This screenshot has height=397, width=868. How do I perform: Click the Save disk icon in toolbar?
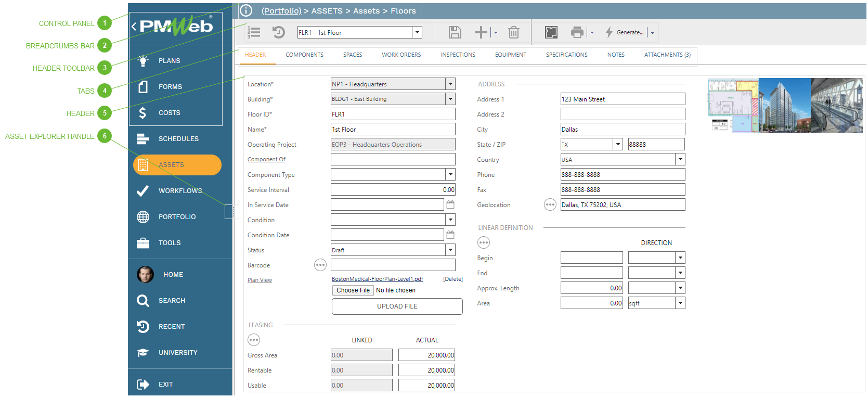tap(455, 32)
